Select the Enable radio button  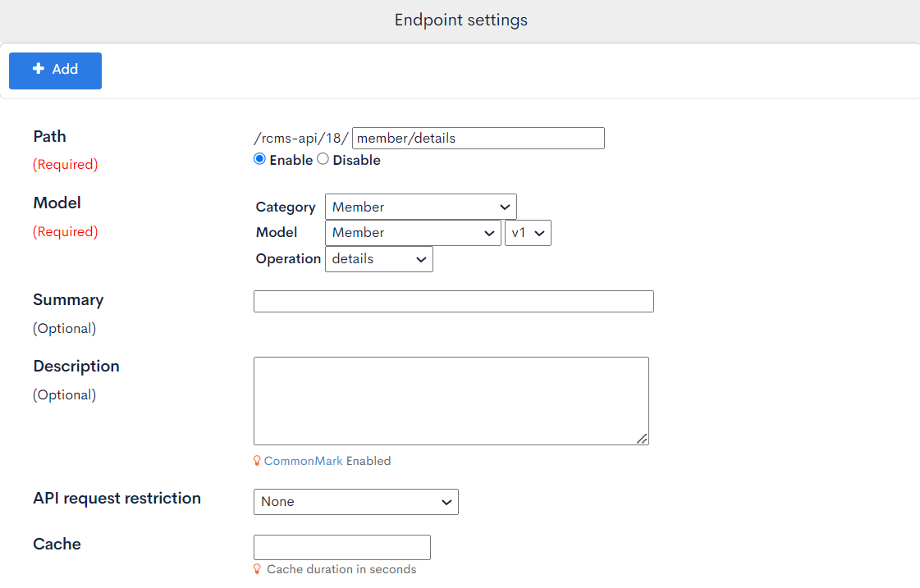tap(259, 158)
